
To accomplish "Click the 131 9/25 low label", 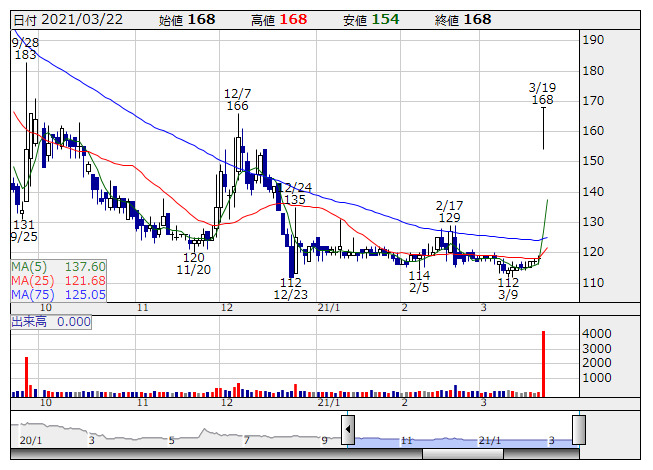I will [24, 231].
